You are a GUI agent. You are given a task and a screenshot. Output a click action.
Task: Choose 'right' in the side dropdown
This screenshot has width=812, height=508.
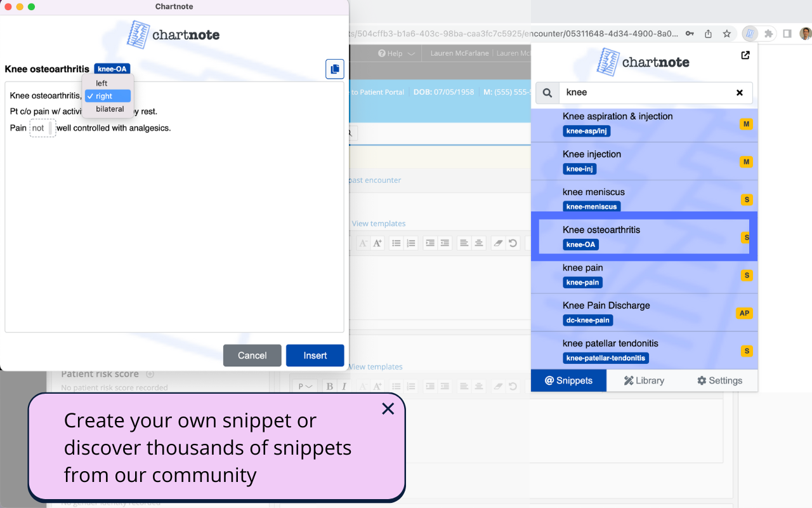point(107,97)
